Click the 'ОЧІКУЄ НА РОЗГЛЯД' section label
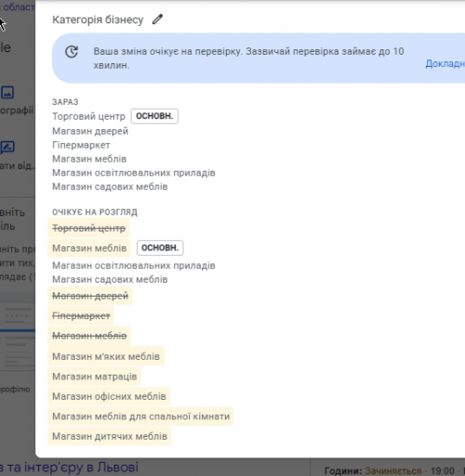This screenshot has width=465, height=476. tap(95, 212)
